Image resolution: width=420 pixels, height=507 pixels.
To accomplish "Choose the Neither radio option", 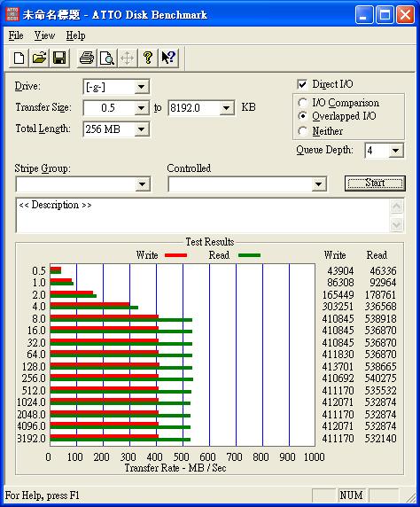I will point(303,131).
